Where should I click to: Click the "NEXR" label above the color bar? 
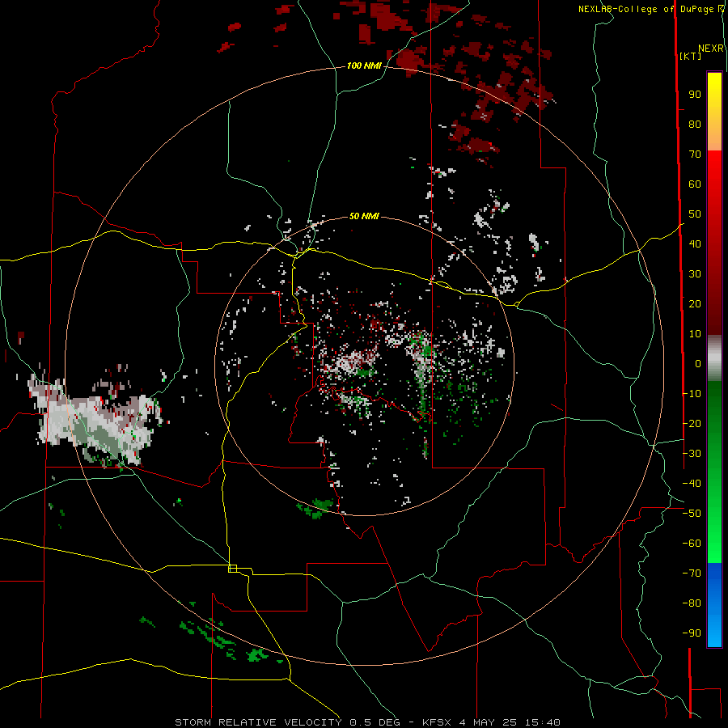coord(711,49)
